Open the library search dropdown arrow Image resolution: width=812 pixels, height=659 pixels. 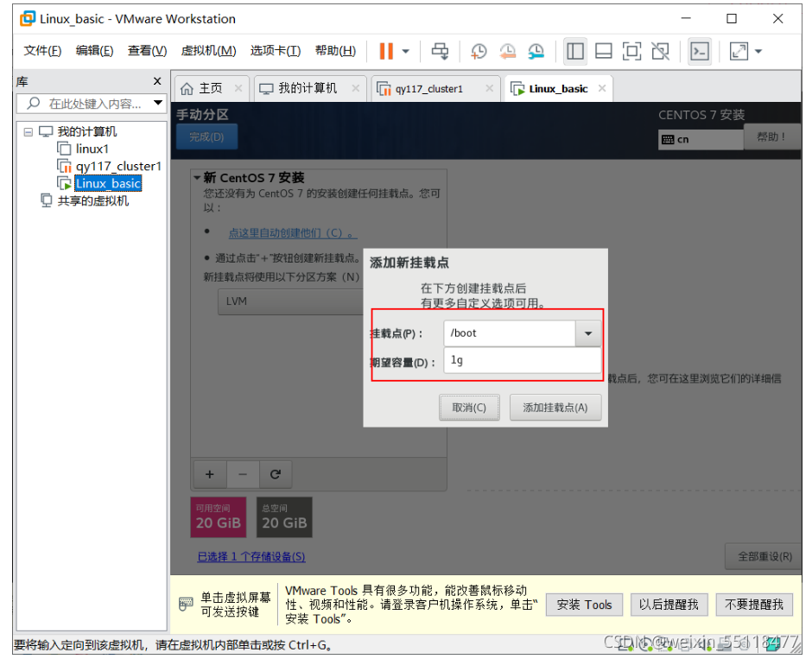(x=158, y=103)
